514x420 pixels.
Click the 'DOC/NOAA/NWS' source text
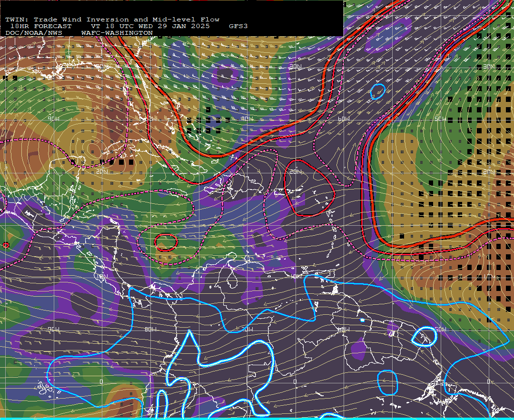pos(34,33)
